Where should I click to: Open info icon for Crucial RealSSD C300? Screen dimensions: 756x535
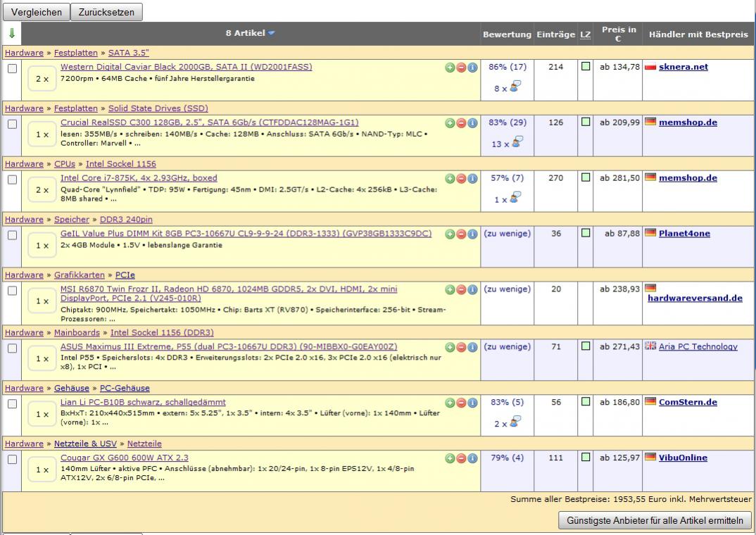[472, 123]
